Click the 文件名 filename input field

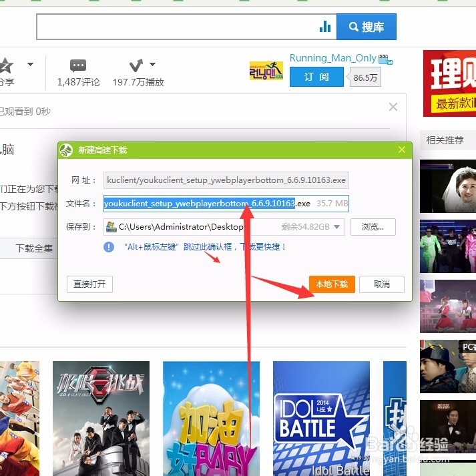tap(226, 204)
